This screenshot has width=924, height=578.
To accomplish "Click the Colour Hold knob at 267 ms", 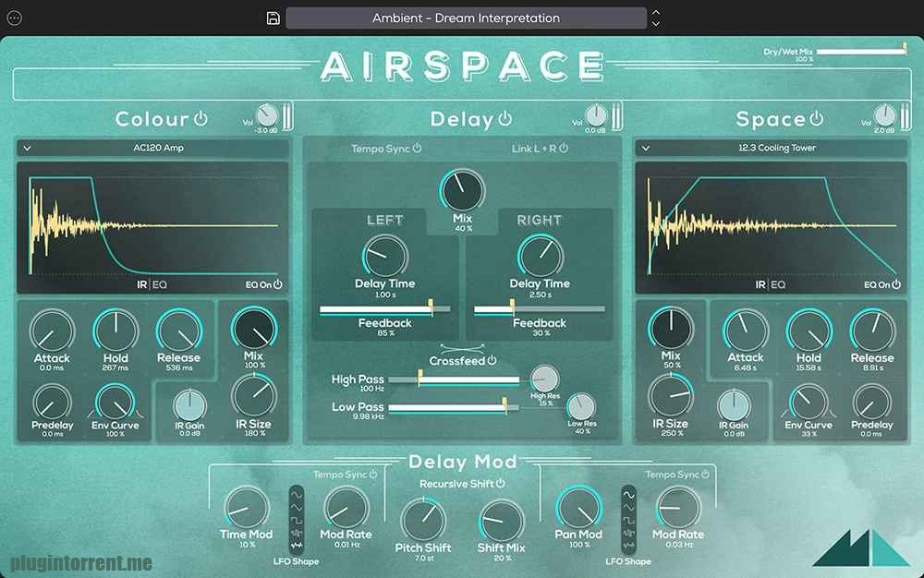I will pyautogui.click(x=115, y=331).
